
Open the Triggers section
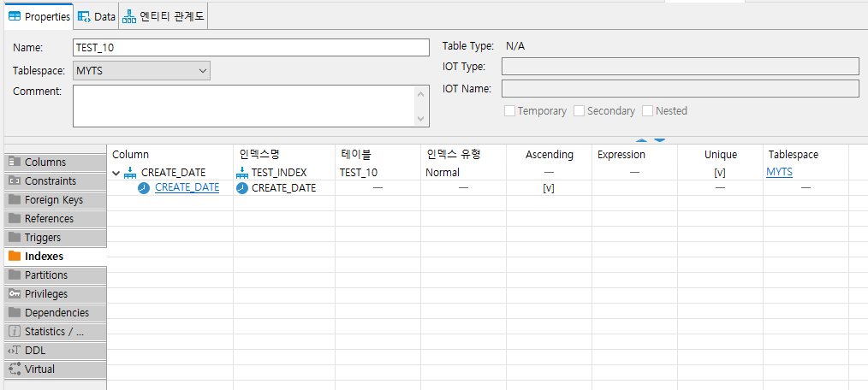click(56, 237)
